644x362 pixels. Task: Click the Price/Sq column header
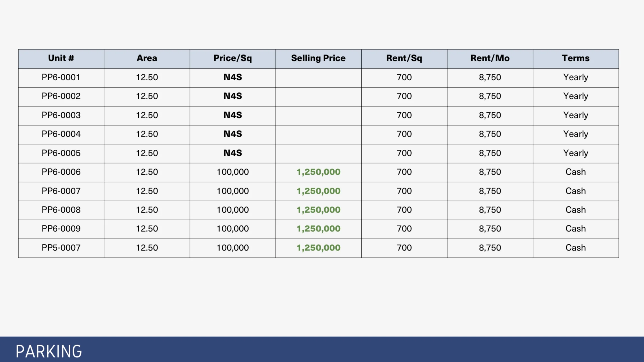tap(233, 58)
